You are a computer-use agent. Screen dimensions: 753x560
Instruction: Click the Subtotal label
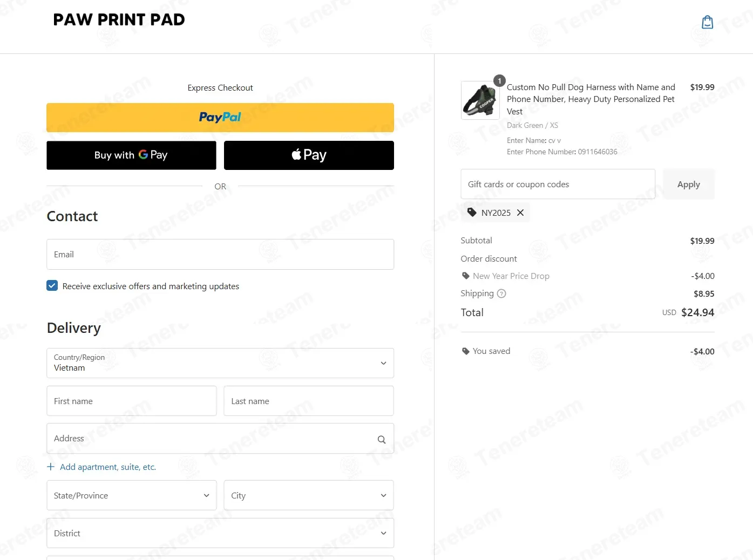click(477, 240)
